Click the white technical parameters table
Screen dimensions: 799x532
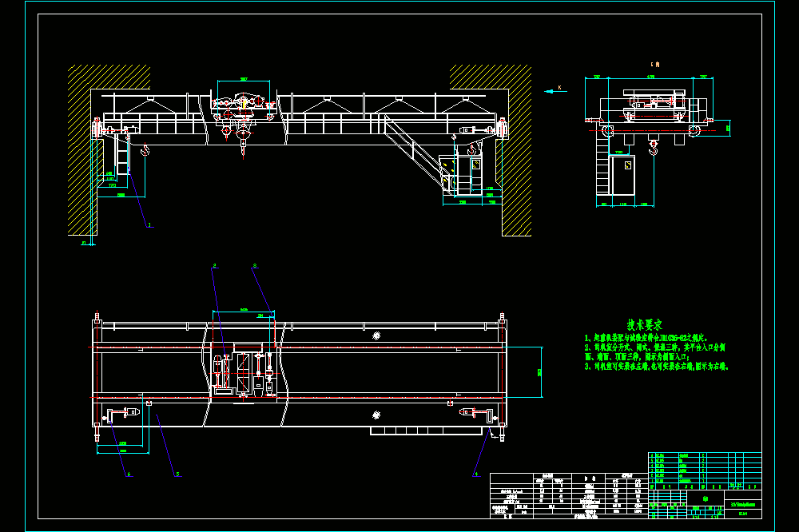tap(569, 496)
